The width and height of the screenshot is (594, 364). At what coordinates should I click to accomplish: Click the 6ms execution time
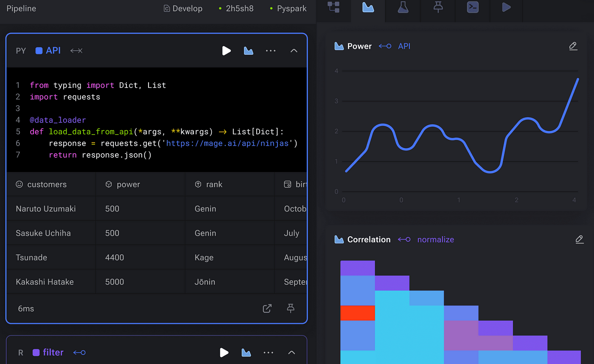[26, 308]
